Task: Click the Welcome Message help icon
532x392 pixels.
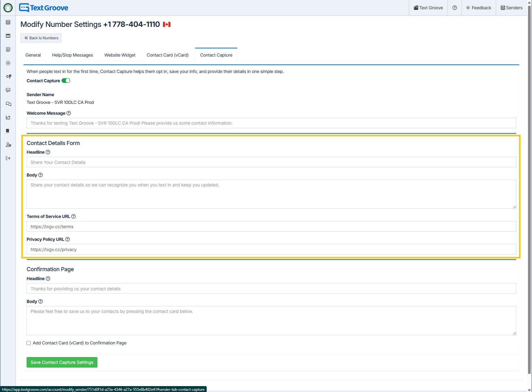Action: click(69, 113)
